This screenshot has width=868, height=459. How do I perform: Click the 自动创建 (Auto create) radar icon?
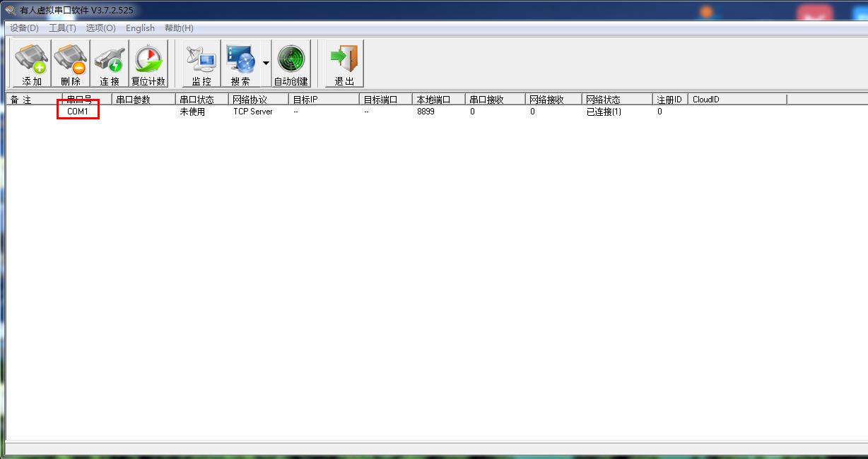coord(291,64)
